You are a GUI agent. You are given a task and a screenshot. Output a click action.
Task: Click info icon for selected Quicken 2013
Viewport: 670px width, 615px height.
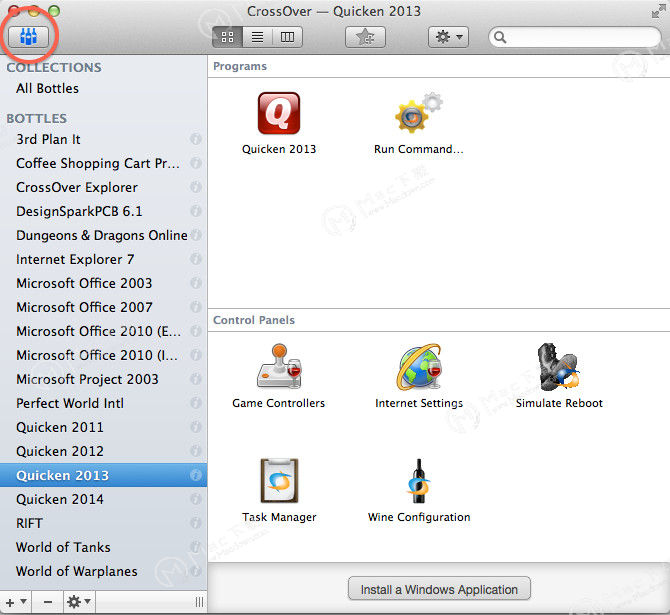tap(196, 475)
